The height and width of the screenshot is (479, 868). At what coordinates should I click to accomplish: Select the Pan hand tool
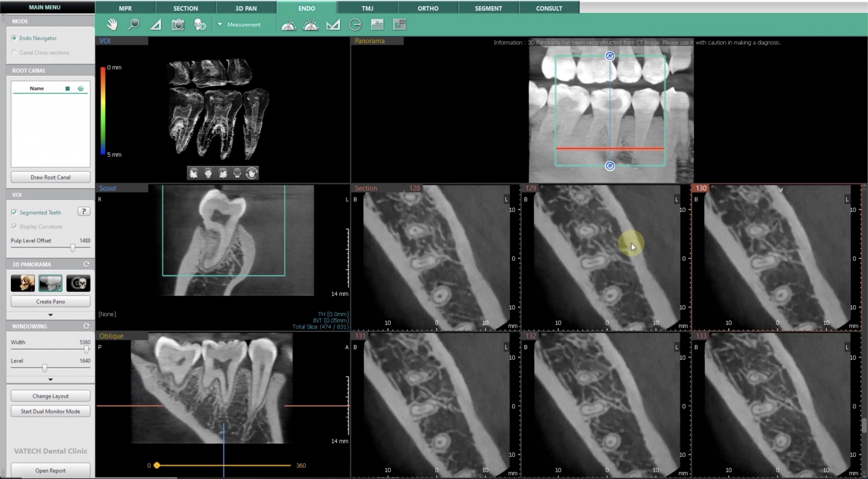[x=112, y=24]
